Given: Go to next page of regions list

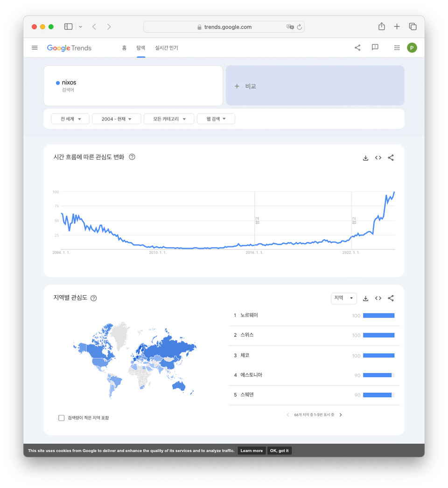Looking at the screenshot, I should (x=341, y=415).
